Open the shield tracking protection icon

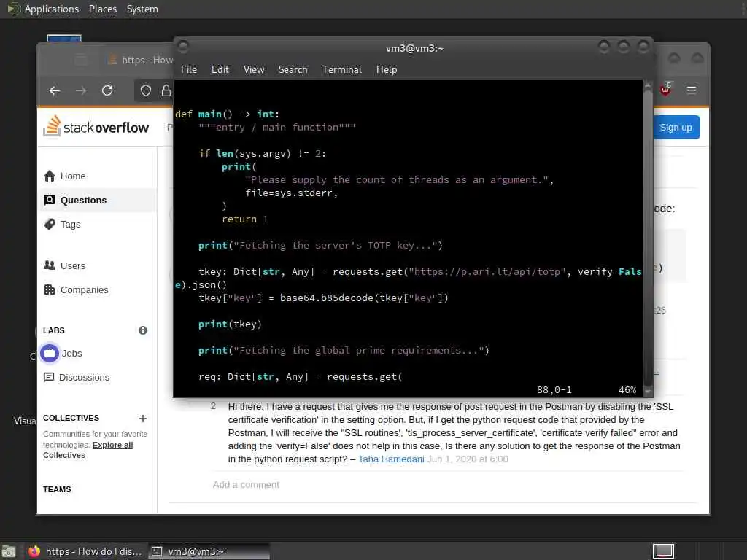coord(146,90)
